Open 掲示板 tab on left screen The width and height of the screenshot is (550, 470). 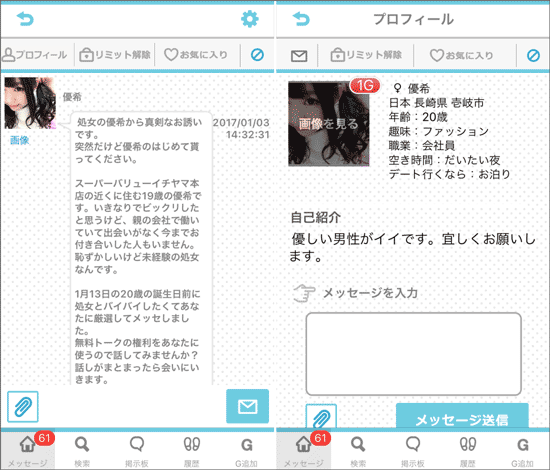(137, 451)
